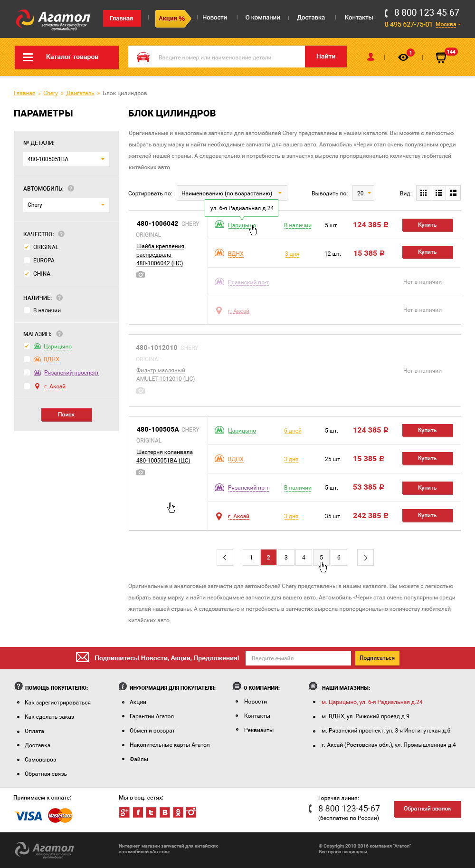
Task: Open the Москва city selector
Action: 448,24
